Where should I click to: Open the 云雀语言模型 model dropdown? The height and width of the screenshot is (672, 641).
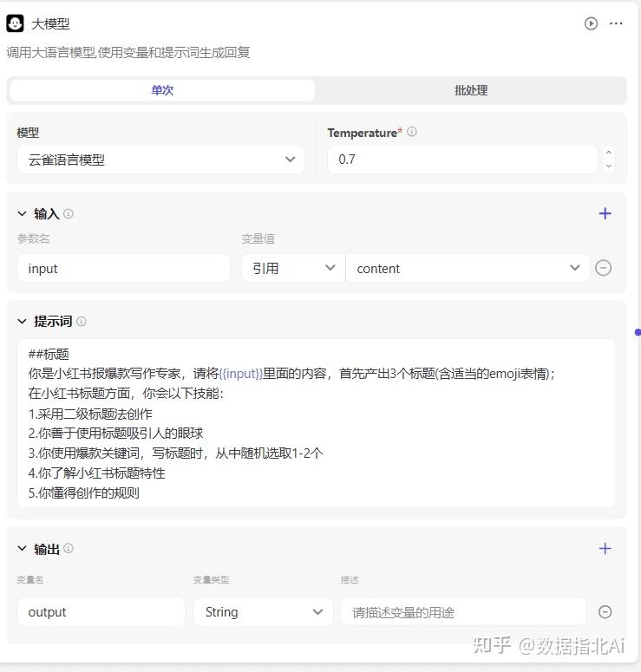coord(160,160)
